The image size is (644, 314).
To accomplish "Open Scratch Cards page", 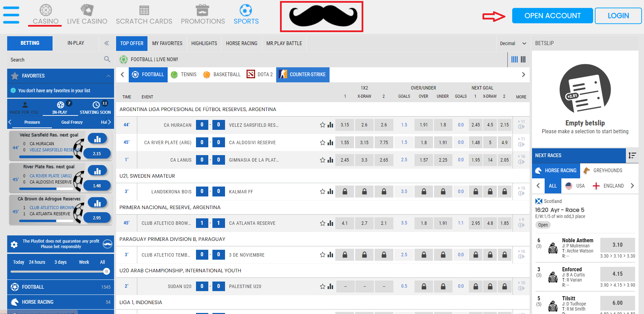I will [144, 14].
